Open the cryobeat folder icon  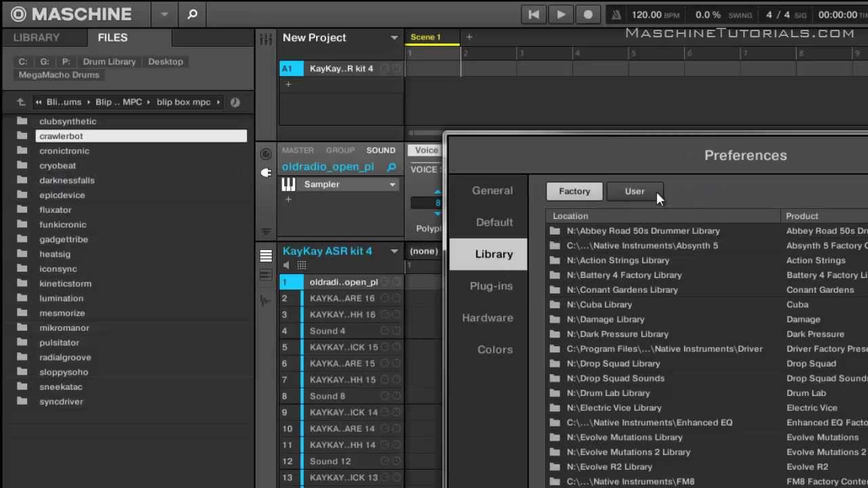pos(22,165)
